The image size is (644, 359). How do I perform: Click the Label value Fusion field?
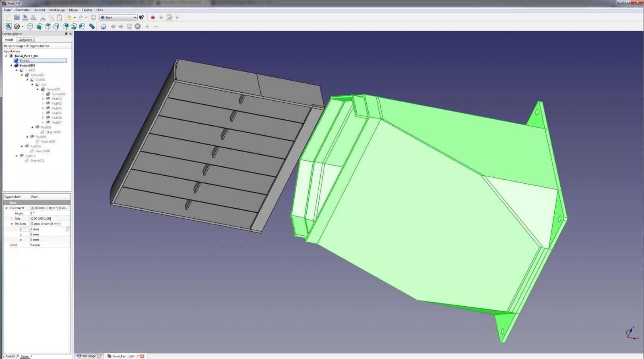click(x=50, y=245)
